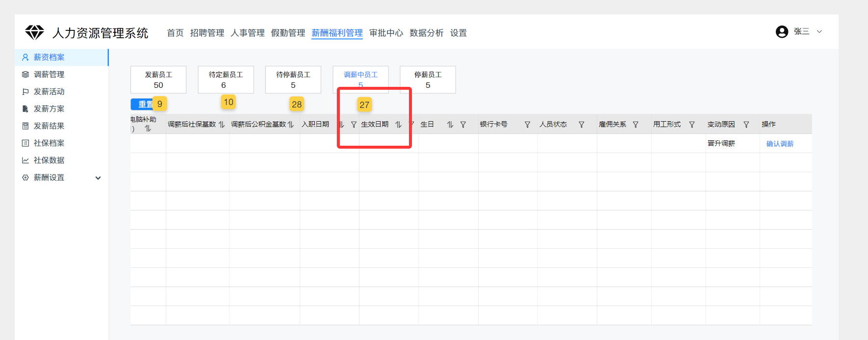Screen dimensions: 868x340
Task: Select the 待停薪员工 card
Action: pyautogui.click(x=293, y=79)
